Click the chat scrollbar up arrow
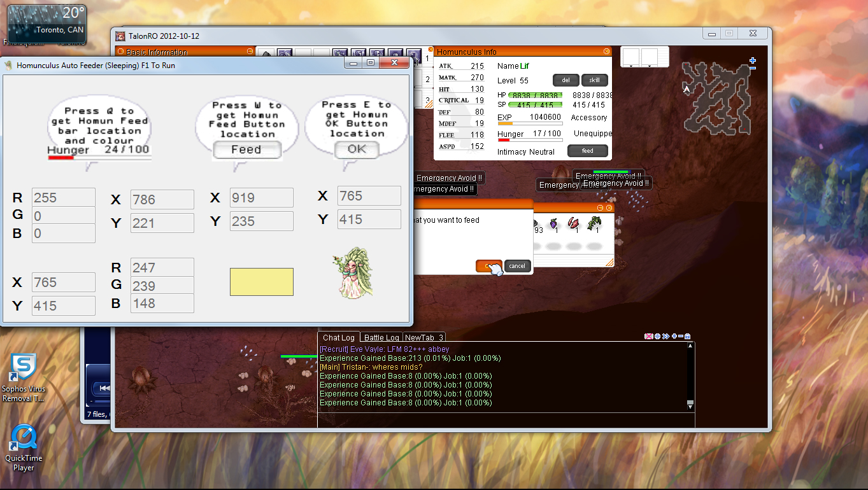This screenshot has height=490, width=868. click(690, 346)
